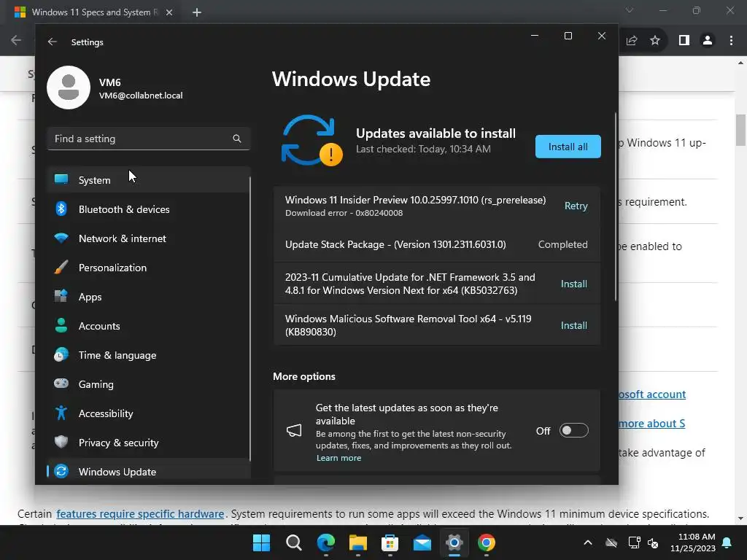Click the Chrome share page icon

coord(632,41)
